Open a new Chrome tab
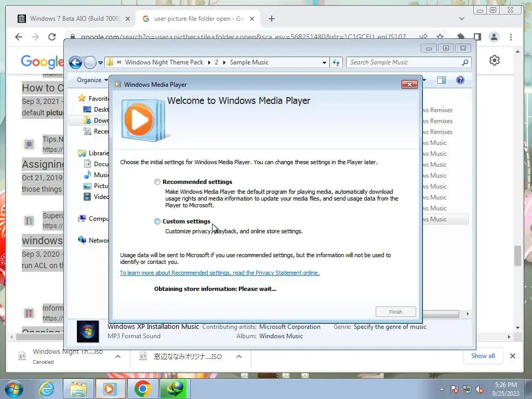Screen dimensions: 532x399 [271, 19]
